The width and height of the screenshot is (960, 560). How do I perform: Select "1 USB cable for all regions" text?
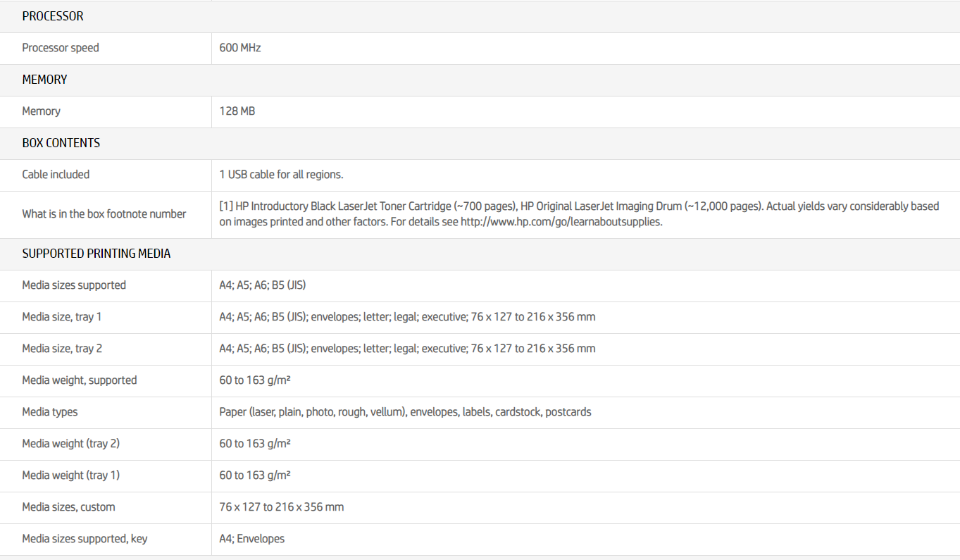pos(282,175)
